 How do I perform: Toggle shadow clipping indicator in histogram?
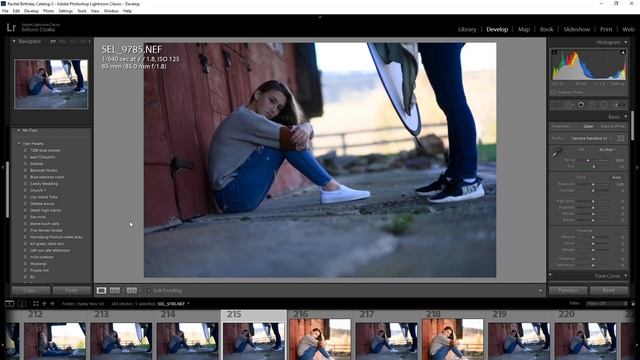click(554, 52)
